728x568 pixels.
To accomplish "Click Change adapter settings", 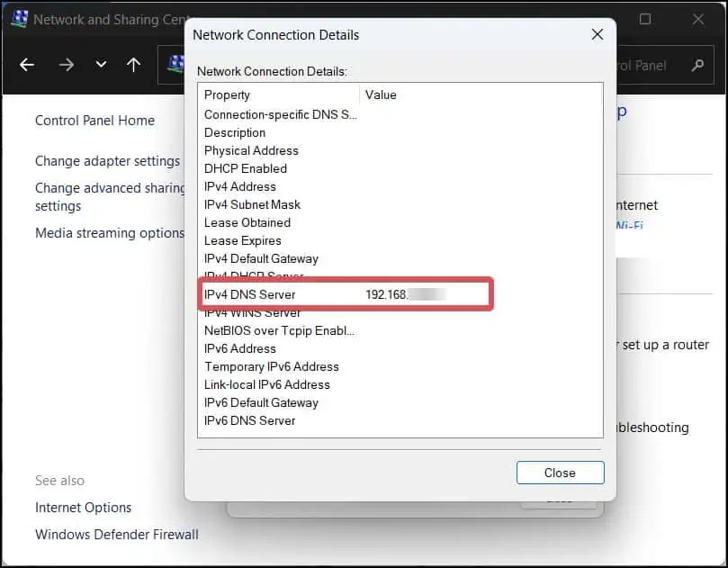I will (107, 160).
